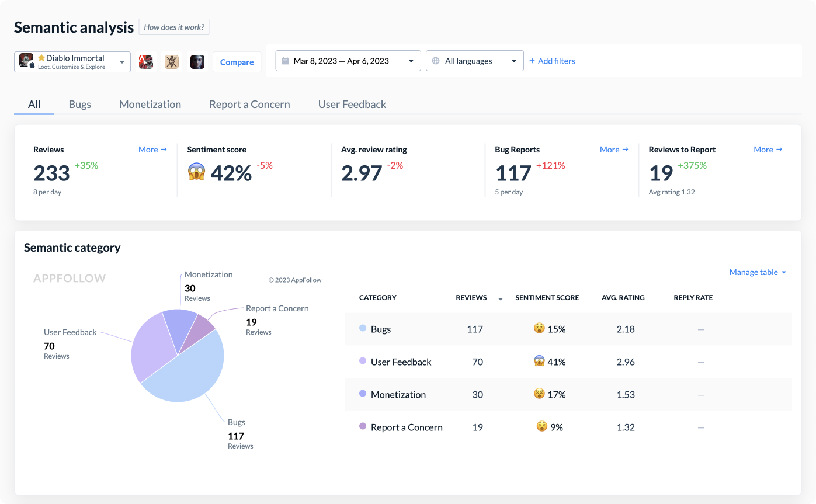
Task: Select the first comparison app icon next to selector
Action: coord(145,61)
